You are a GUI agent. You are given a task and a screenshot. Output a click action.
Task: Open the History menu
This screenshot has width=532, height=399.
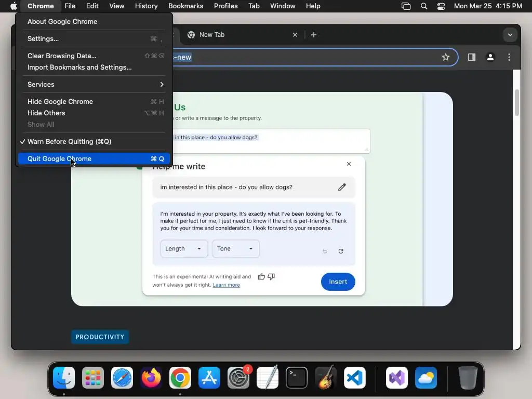pyautogui.click(x=146, y=6)
